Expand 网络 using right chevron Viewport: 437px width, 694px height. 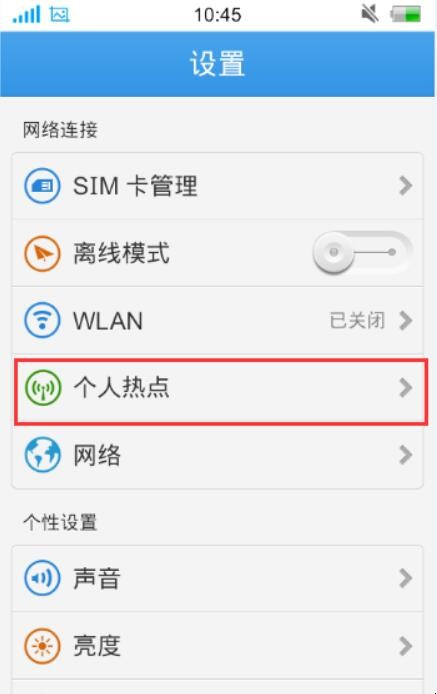pos(405,455)
